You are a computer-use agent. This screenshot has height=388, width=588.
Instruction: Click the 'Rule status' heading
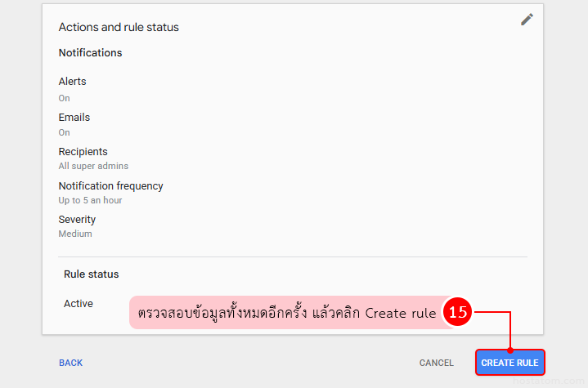pyautogui.click(x=91, y=274)
